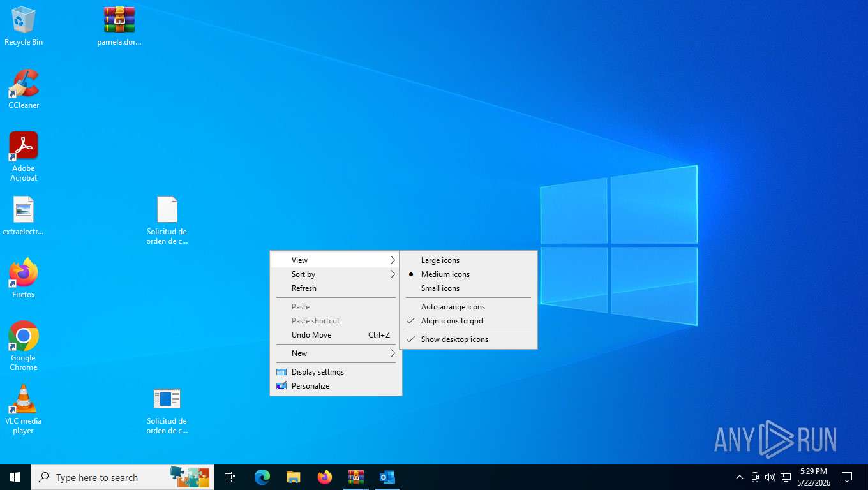This screenshot has width=868, height=490.
Task: Choose Small icons in View submenu
Action: [468, 288]
